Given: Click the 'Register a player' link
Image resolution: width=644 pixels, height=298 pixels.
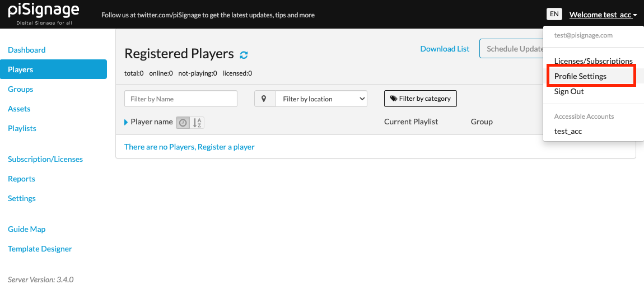Looking at the screenshot, I should point(226,147).
